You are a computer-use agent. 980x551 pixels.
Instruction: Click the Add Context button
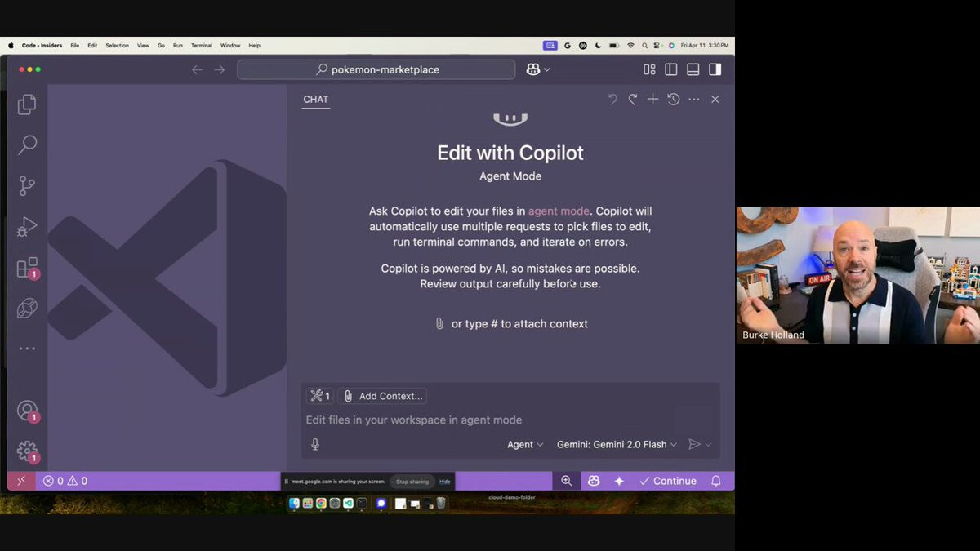coord(382,396)
